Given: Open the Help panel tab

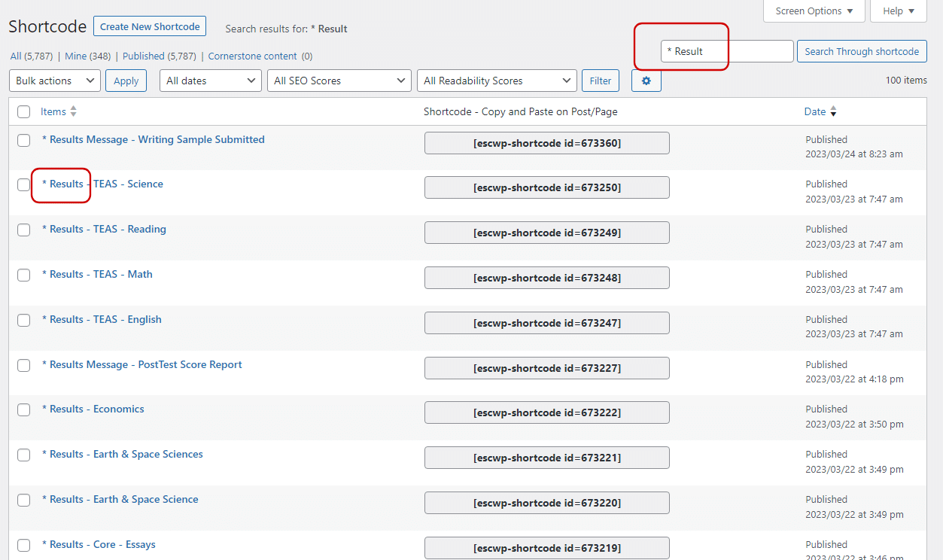Looking at the screenshot, I should [x=899, y=11].
